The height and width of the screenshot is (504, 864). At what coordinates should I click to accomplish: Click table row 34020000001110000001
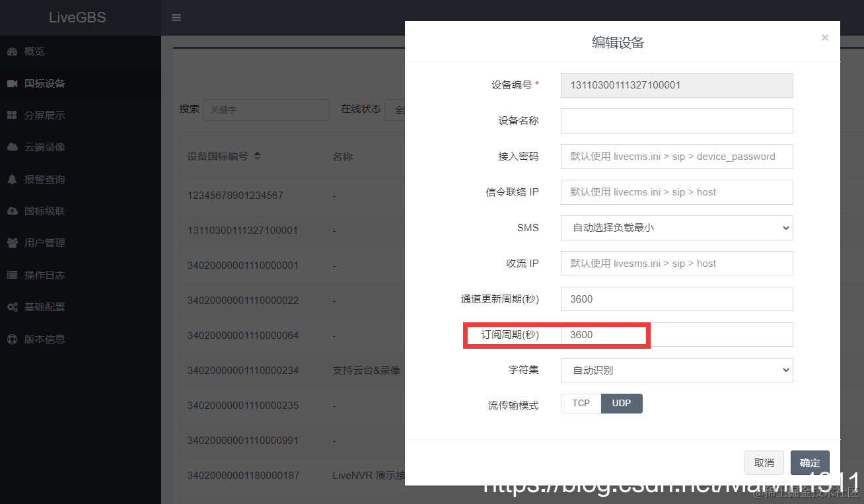click(293, 266)
